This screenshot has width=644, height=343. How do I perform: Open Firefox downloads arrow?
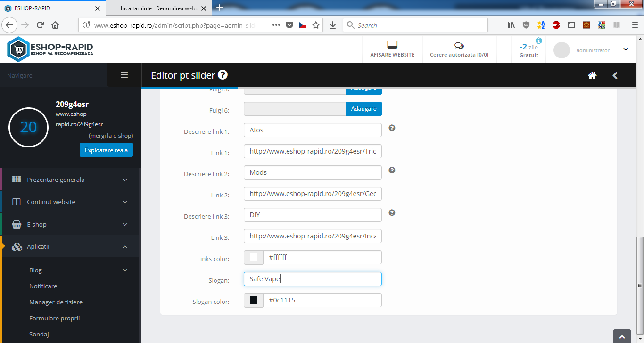point(333,25)
